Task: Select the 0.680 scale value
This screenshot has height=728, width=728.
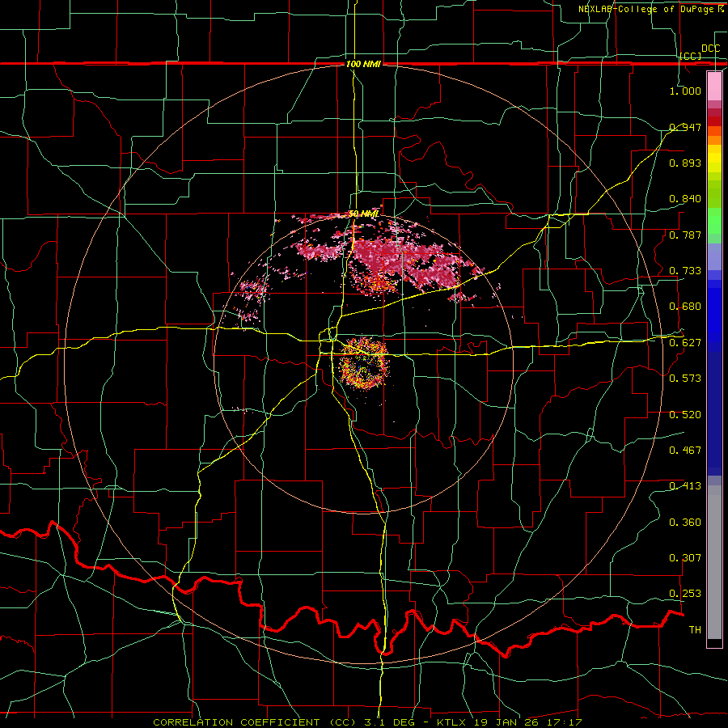Action: 685,307
